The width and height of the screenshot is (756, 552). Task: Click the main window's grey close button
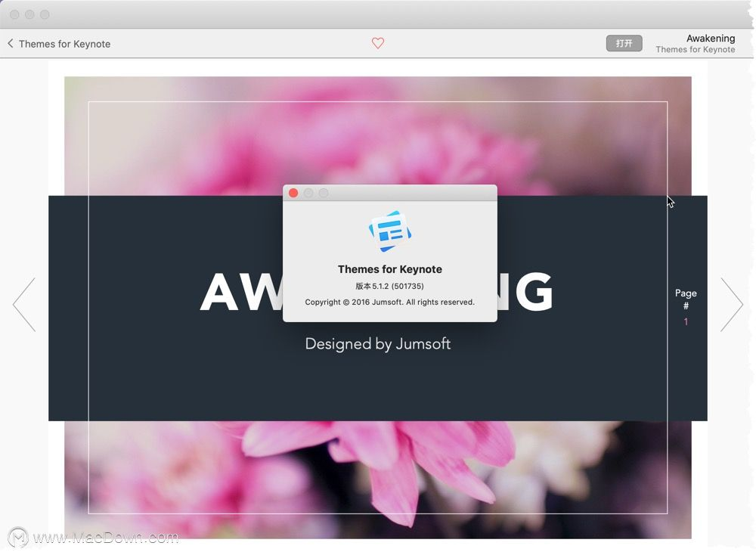point(14,14)
